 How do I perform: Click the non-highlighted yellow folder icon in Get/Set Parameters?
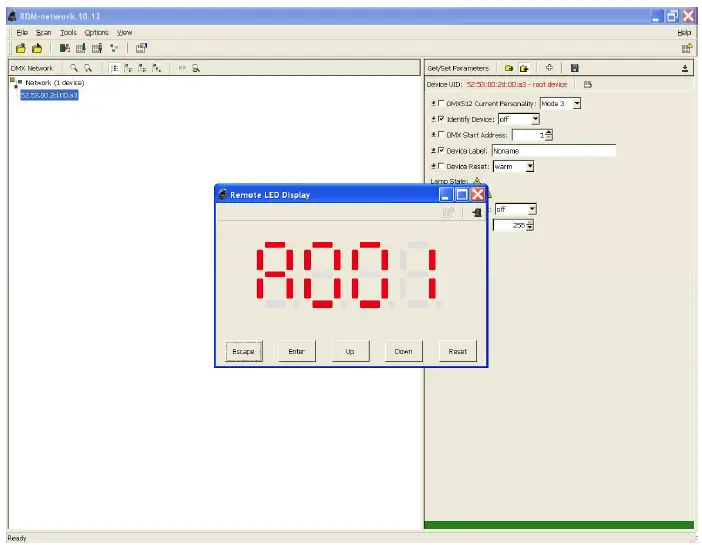[x=509, y=68]
